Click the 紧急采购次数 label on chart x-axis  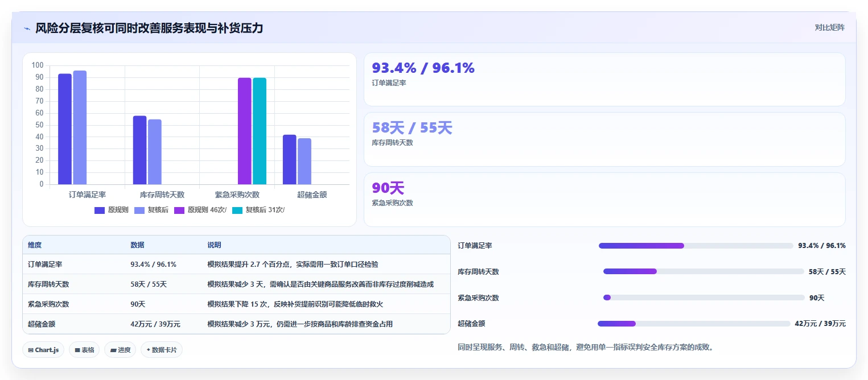(x=237, y=195)
